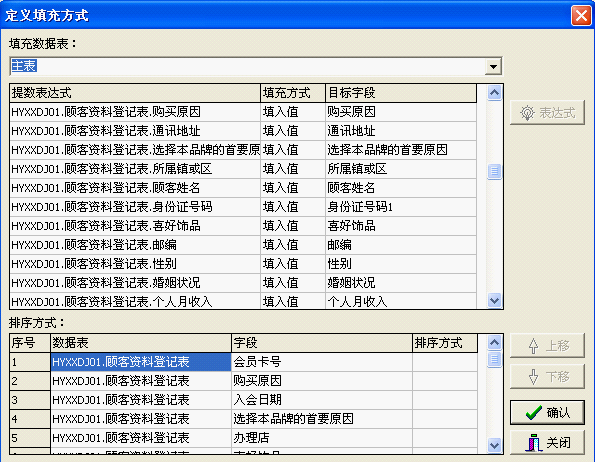The width and height of the screenshot is (596, 463).
Task: Select the 会员卡号 field cell
Action: pos(322,362)
